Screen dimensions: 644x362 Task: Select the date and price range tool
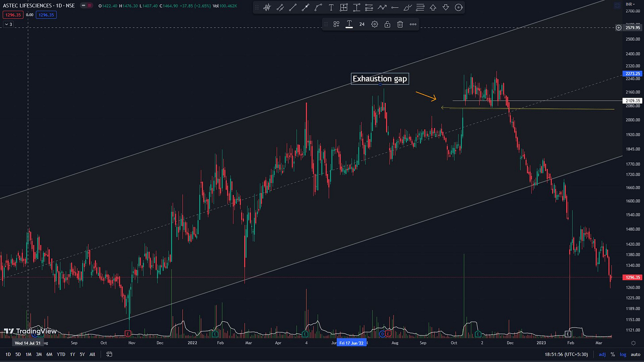(x=344, y=8)
